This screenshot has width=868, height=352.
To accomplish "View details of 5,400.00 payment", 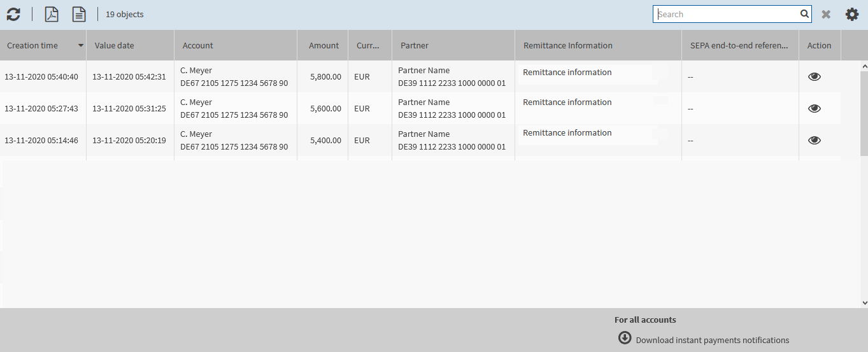I will click(x=814, y=140).
